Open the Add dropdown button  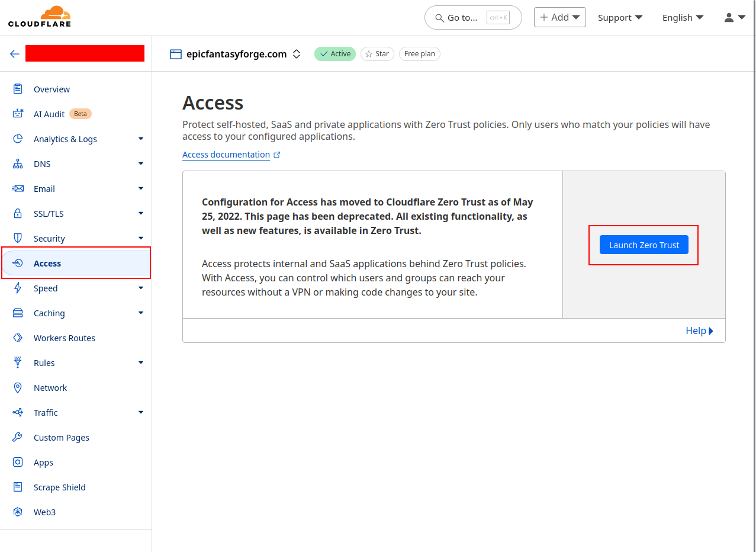coord(560,17)
